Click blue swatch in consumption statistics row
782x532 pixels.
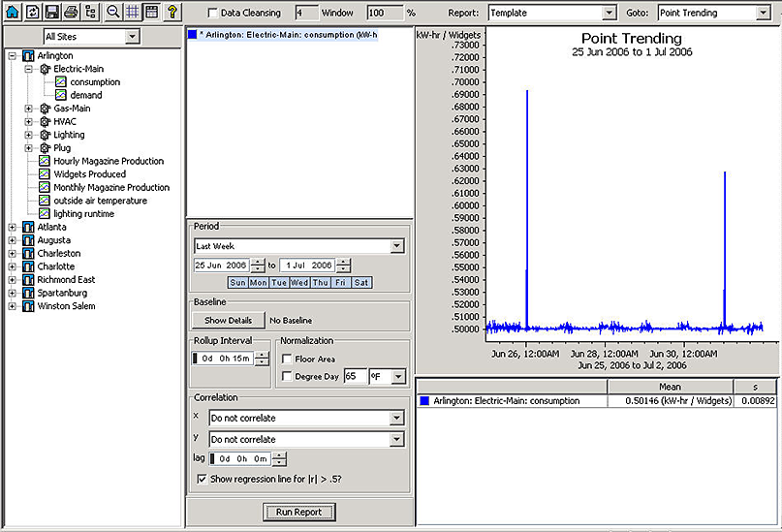click(424, 401)
